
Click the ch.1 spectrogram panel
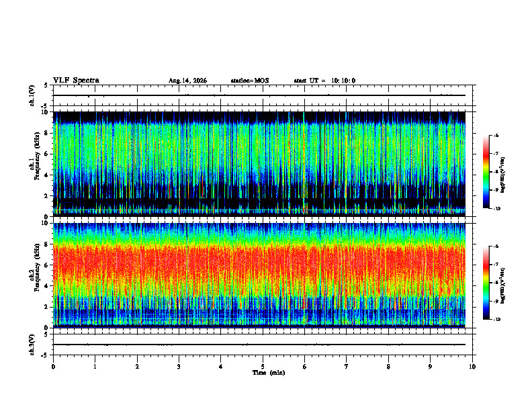point(259,164)
